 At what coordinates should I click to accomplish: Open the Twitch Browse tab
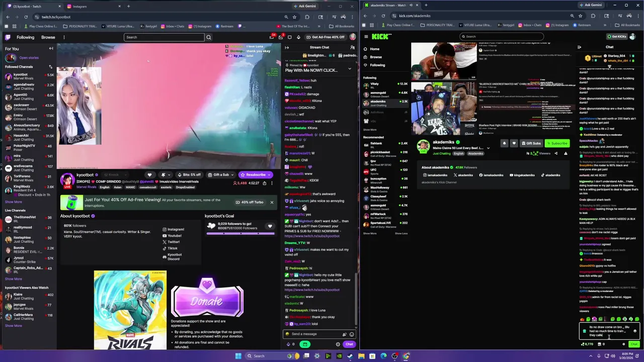coord(48,37)
